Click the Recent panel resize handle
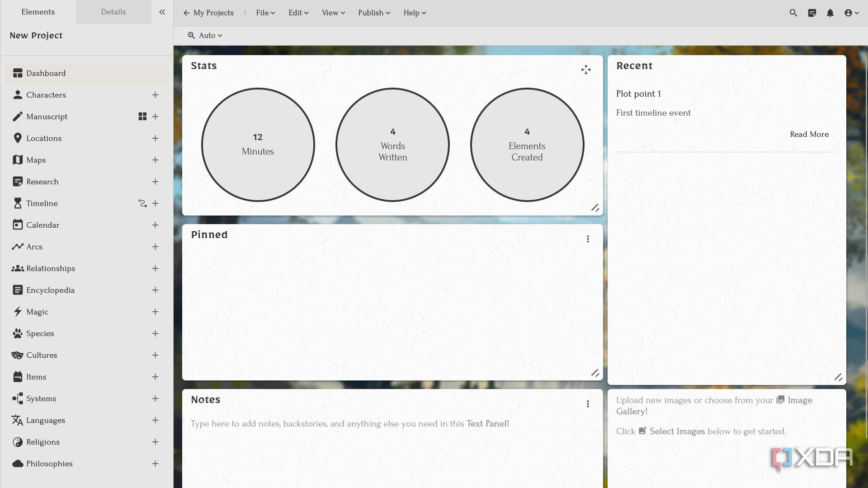The image size is (868, 488). point(838,377)
